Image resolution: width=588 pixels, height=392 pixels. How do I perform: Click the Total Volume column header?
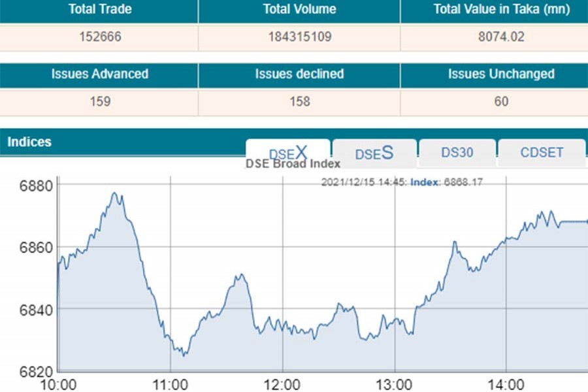[299, 9]
